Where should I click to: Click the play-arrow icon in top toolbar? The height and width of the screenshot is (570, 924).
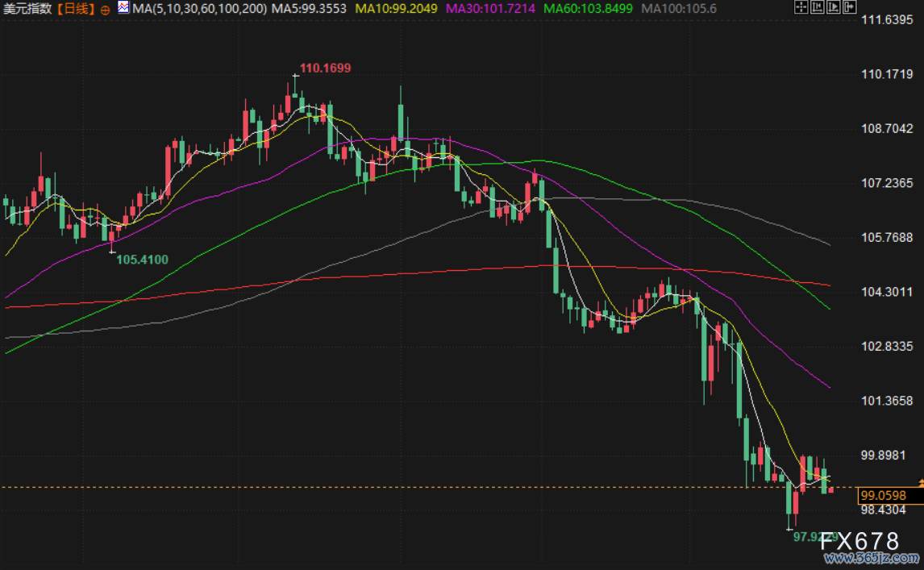[x=832, y=8]
